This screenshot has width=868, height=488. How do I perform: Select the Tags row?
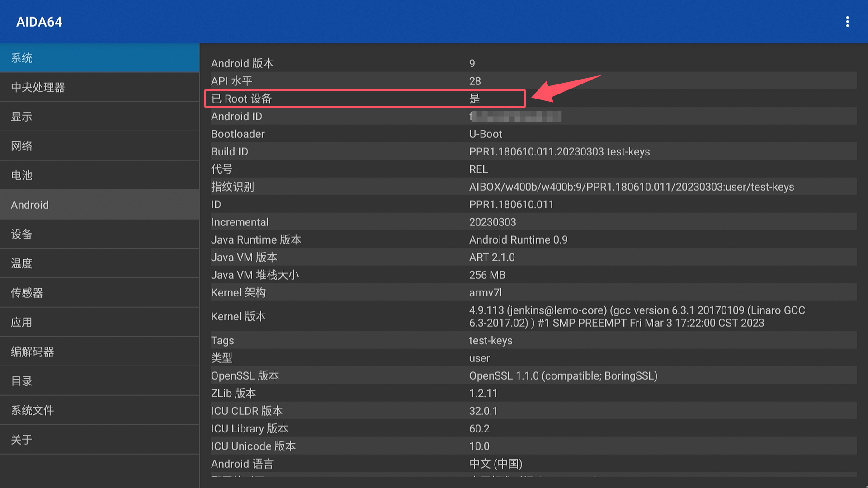(x=533, y=340)
